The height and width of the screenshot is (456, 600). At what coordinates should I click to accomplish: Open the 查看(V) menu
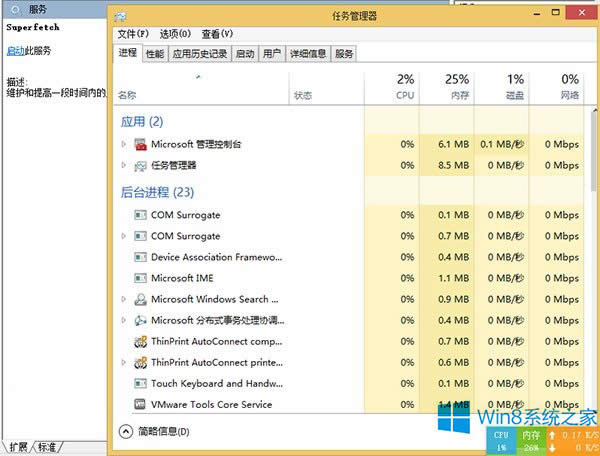[217, 34]
